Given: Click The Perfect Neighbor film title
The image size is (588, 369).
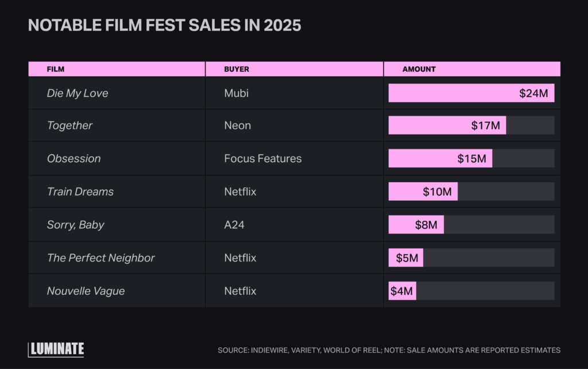Looking at the screenshot, I should click(101, 258).
